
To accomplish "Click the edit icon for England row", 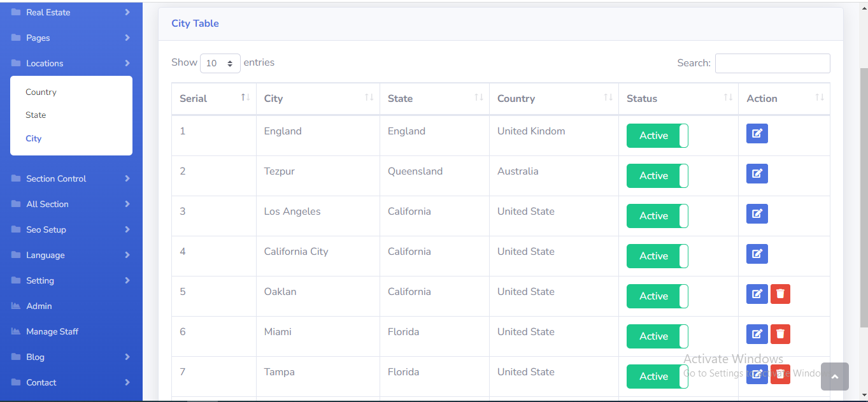I will [x=757, y=134].
